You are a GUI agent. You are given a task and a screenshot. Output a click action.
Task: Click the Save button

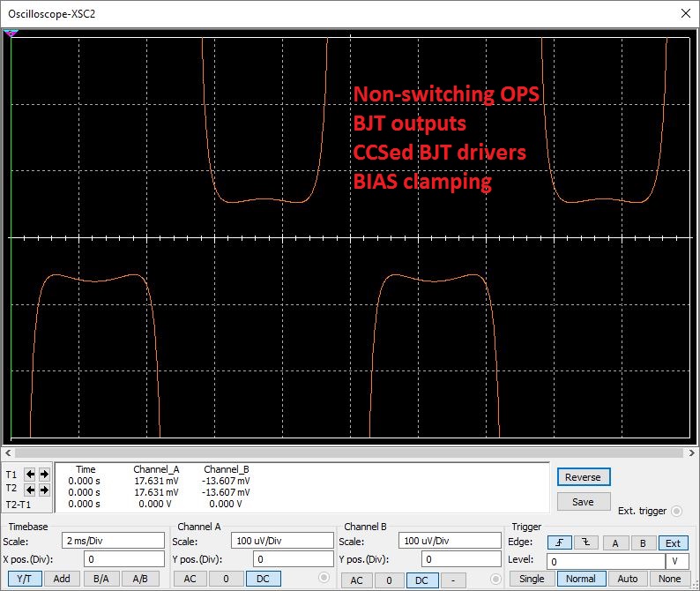584,502
